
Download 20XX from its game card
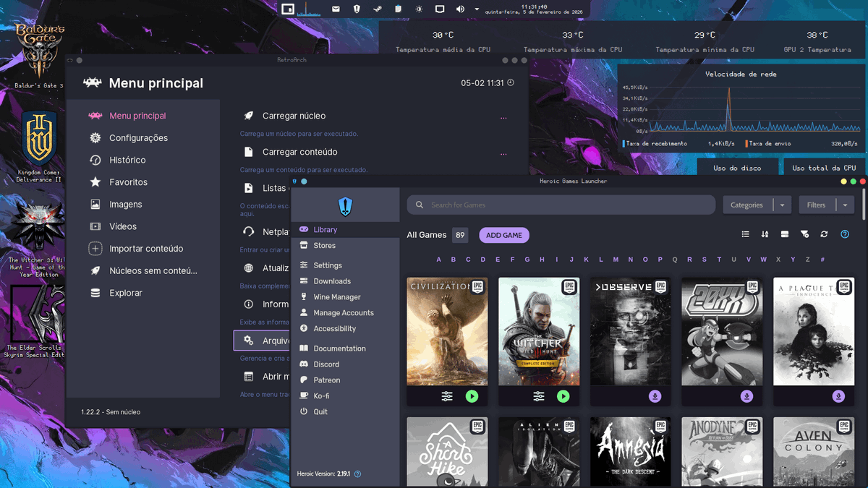coord(746,396)
